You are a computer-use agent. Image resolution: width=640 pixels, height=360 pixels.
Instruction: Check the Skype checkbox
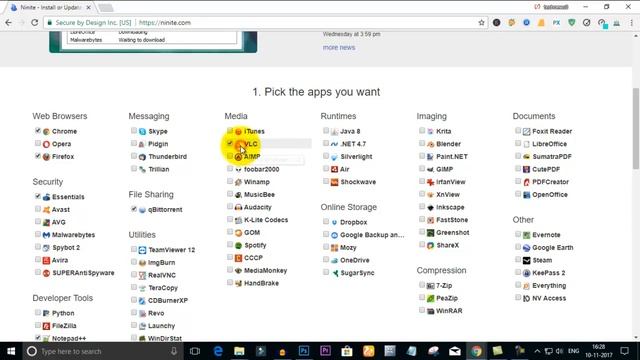pyautogui.click(x=133, y=131)
